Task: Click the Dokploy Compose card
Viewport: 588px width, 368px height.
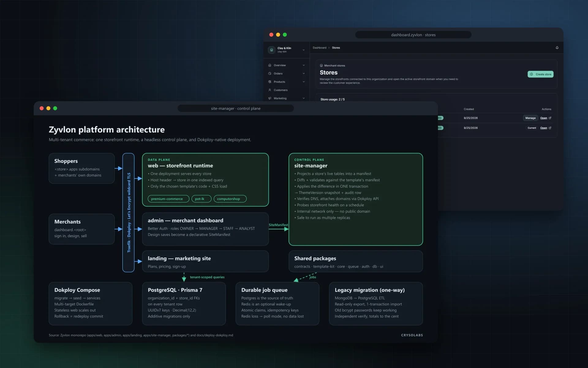Action: coord(91,304)
